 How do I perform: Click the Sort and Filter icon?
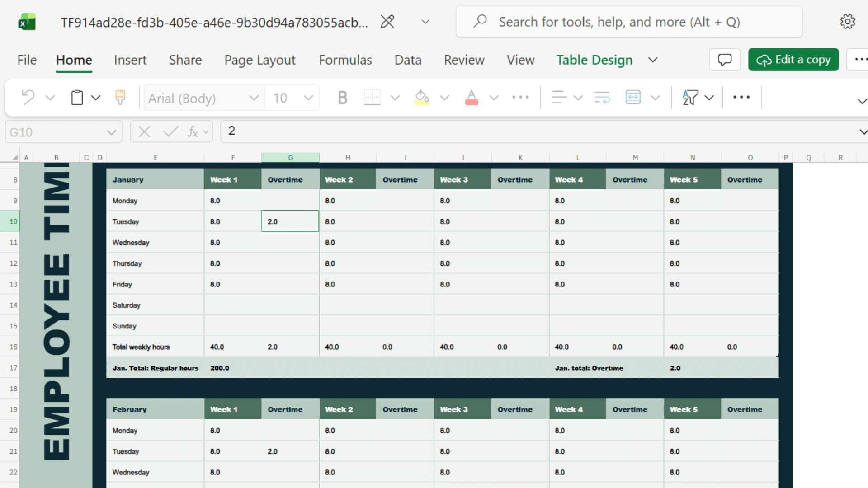690,97
